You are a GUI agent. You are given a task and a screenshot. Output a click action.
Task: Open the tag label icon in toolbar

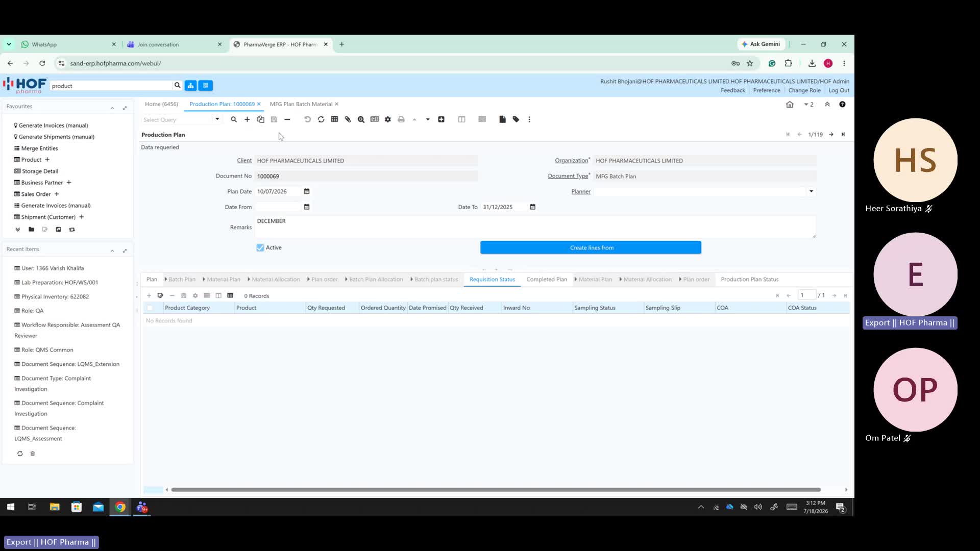[x=516, y=119]
